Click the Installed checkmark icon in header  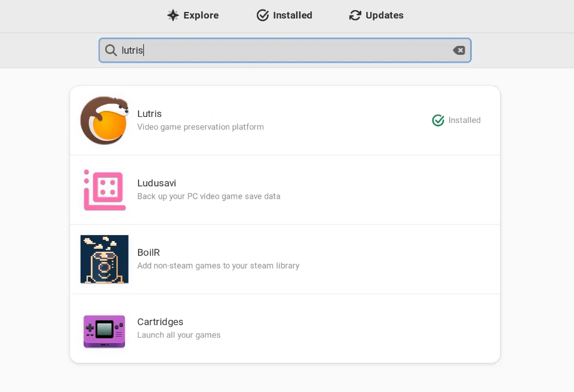click(x=262, y=16)
